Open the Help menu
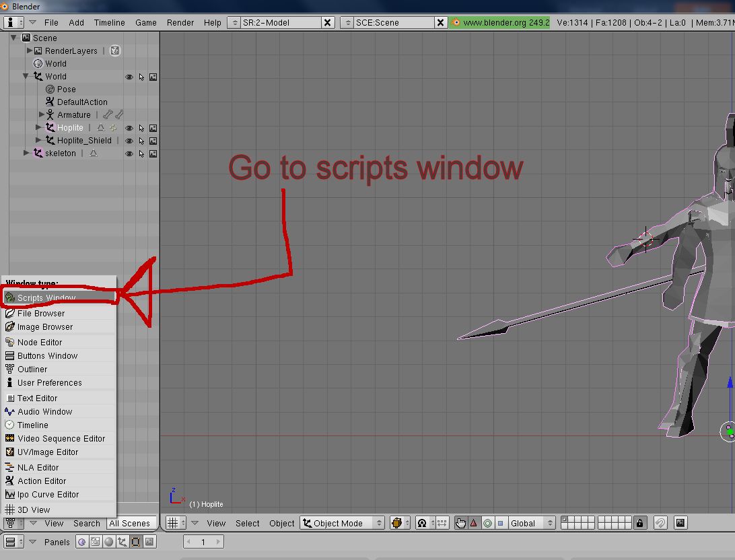The height and width of the screenshot is (560, 735). click(x=212, y=22)
